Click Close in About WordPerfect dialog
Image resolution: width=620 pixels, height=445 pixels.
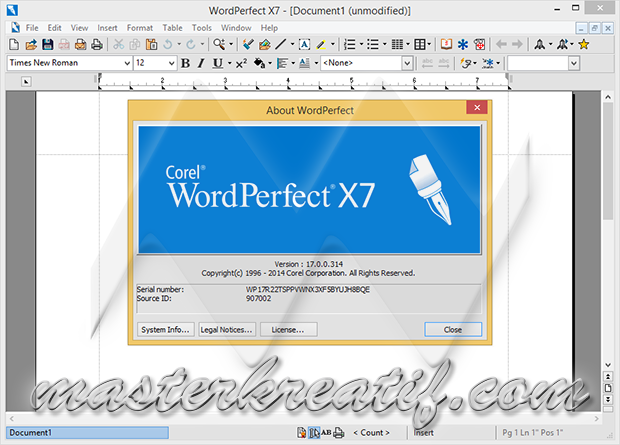[453, 329]
